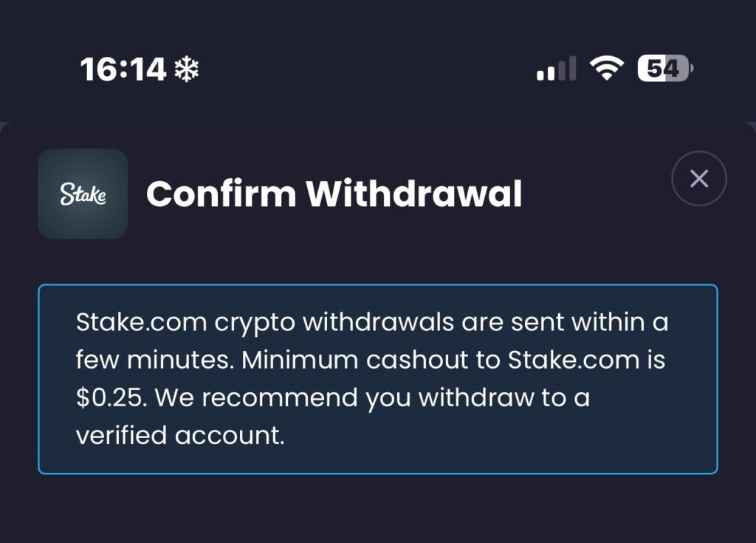Tap the "verified account." text
The image size is (756, 543).
coord(179,435)
